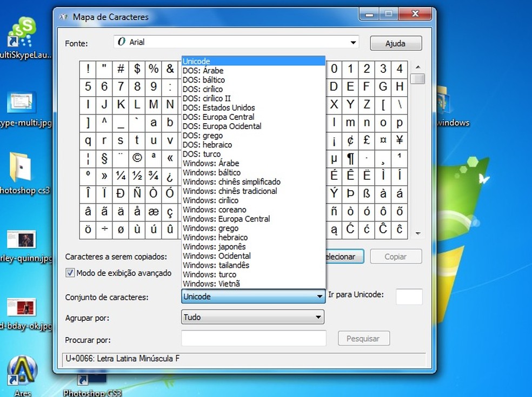Pick Windows: Vietnã option
The image size is (532, 397).
pos(254,284)
